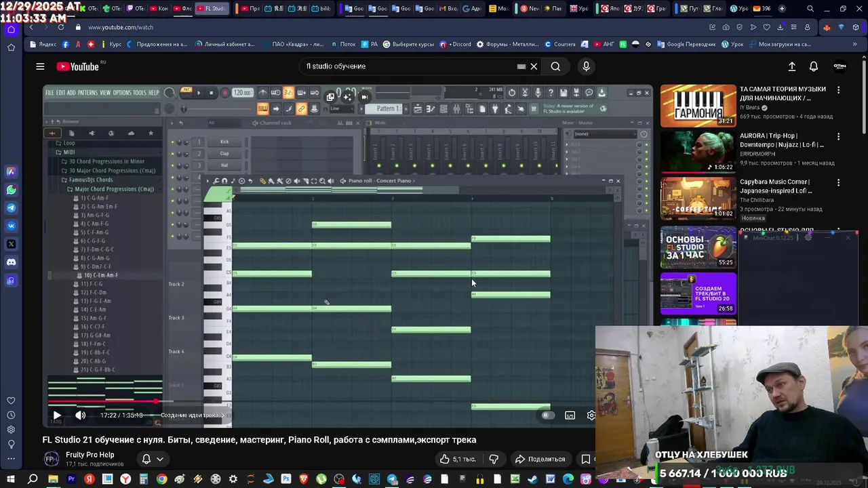Open video player settings gear
Image resolution: width=868 pixels, height=488 pixels.
point(591,415)
